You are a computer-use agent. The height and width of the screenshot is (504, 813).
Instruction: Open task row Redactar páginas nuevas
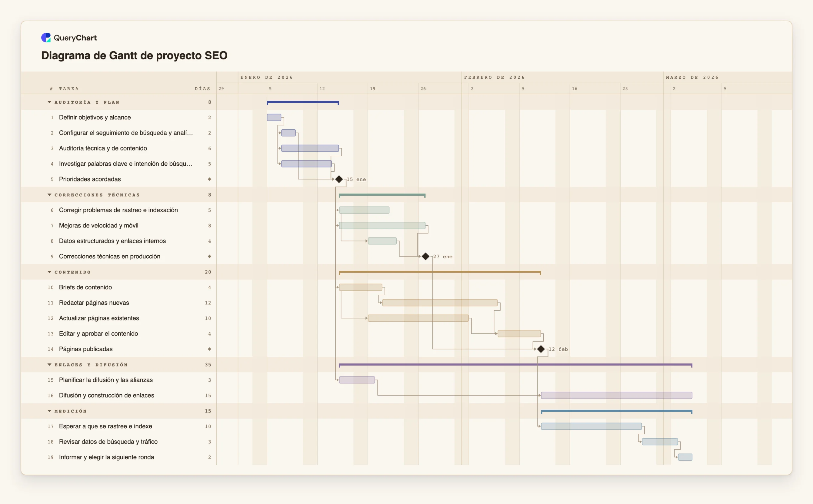119,303
